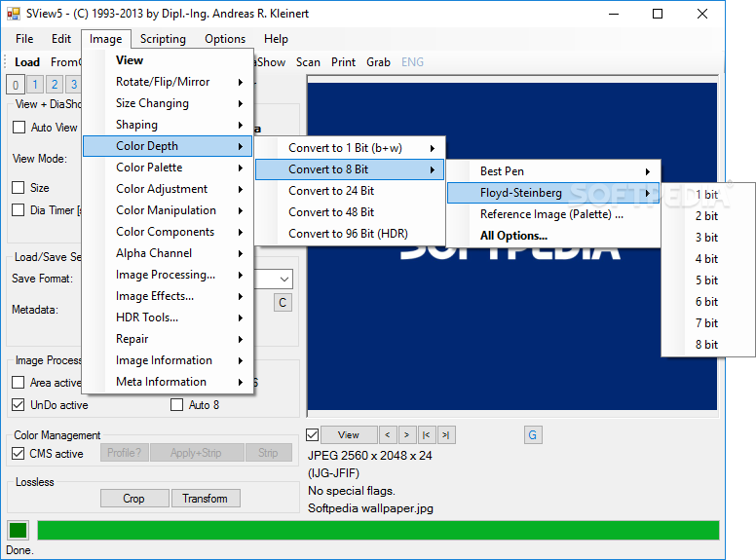This screenshot has width=756, height=560.
Task: Choose Convert to 1 Bit (b+w)
Action: tap(350, 148)
